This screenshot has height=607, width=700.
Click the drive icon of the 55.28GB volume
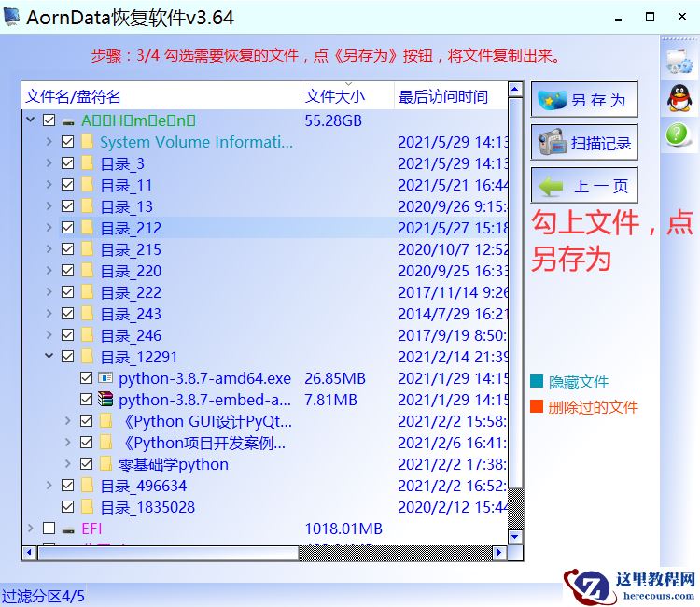pos(68,121)
